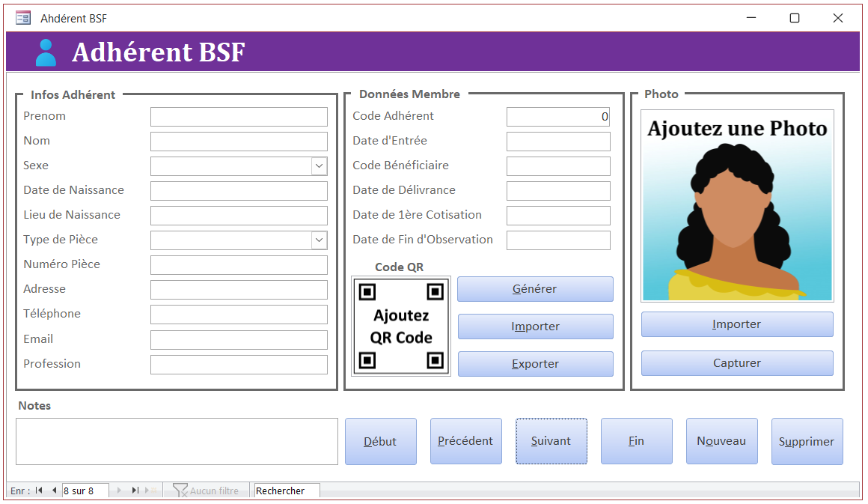Image resolution: width=868 pixels, height=504 pixels.
Task: Click the Suivant button
Action: tap(551, 441)
